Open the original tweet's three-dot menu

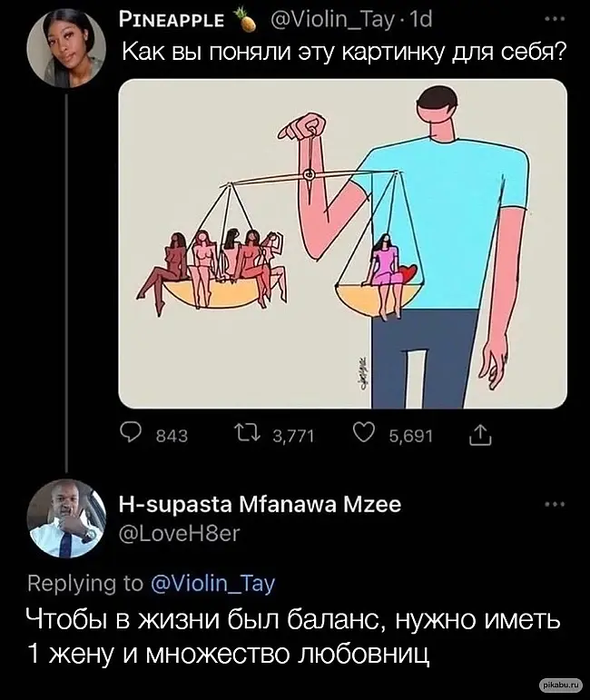point(556,19)
